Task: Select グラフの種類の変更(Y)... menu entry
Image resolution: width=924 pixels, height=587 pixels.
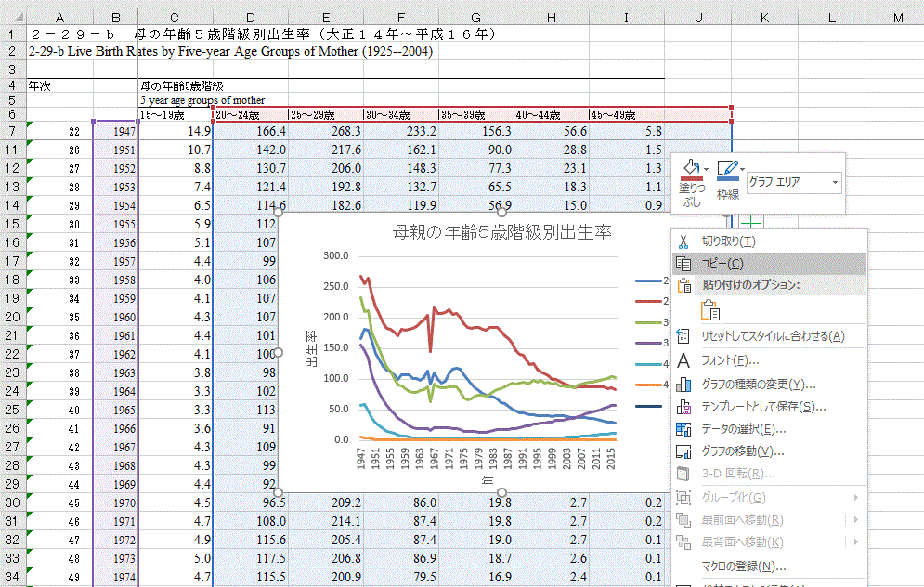Action: (770, 385)
